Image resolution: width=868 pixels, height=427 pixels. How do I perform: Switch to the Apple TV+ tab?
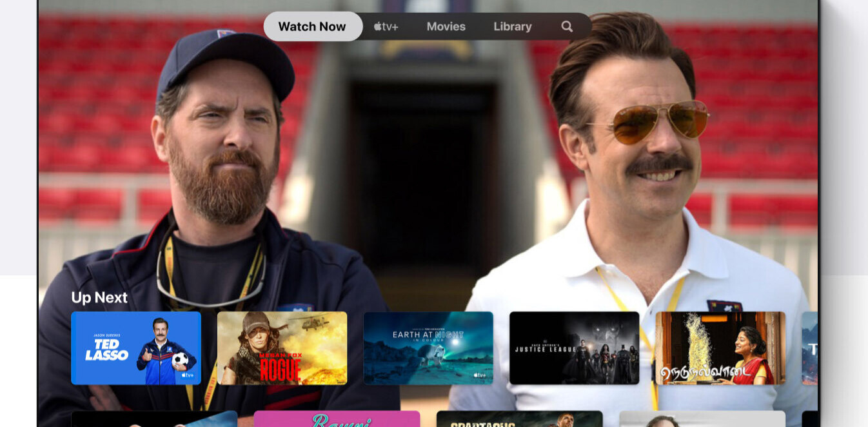click(x=386, y=26)
